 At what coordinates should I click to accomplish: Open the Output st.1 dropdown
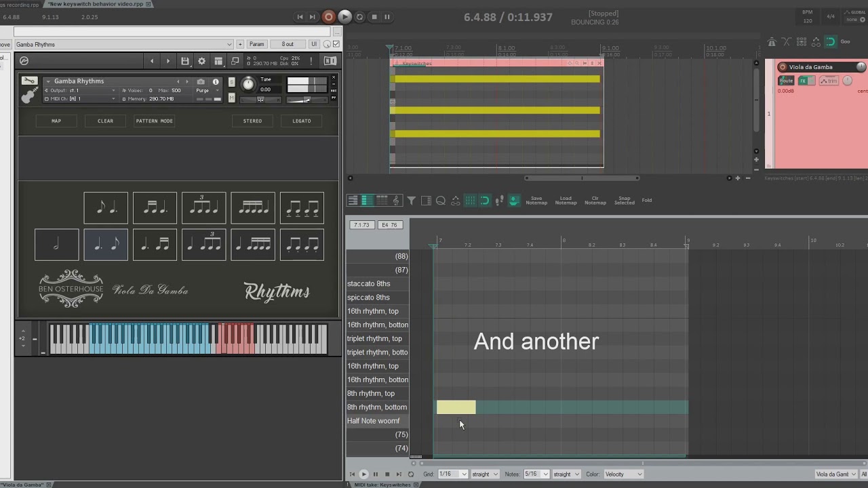(x=81, y=90)
